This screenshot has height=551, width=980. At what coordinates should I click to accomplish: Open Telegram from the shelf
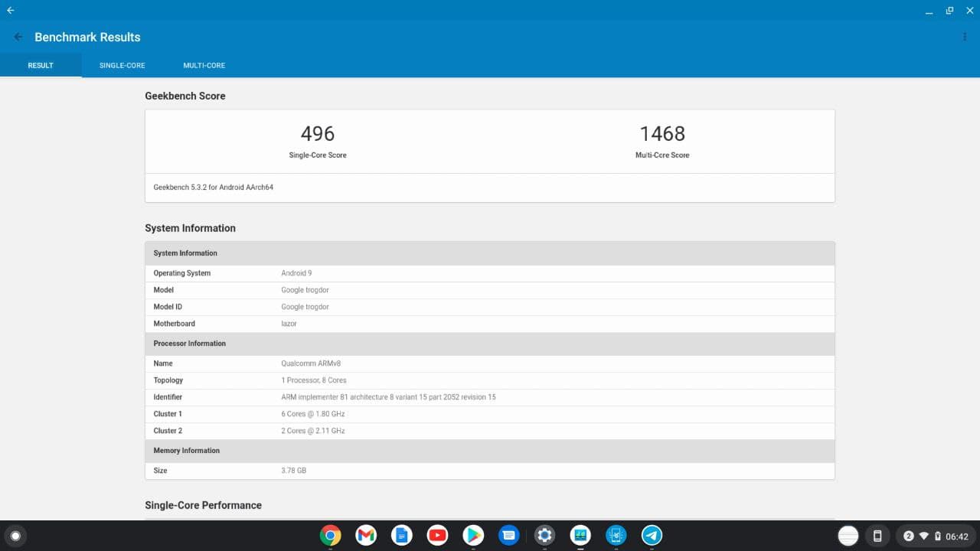(652, 536)
